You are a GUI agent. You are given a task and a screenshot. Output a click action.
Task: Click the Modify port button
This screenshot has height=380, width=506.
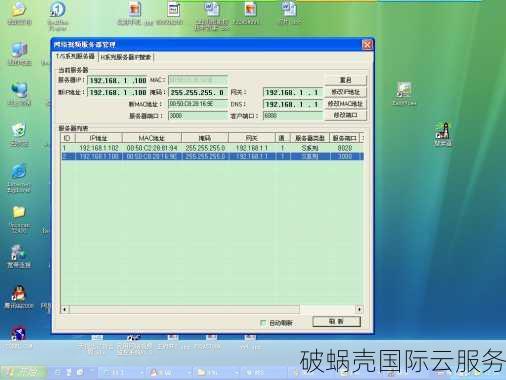(345, 115)
